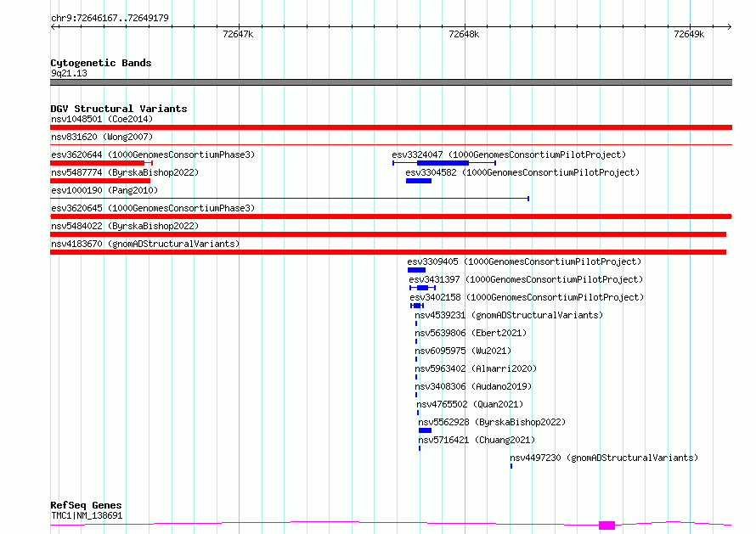The height and width of the screenshot is (534, 756).
Task: Click the blue nsv4497230 variant tick
Action: [x=511, y=466]
